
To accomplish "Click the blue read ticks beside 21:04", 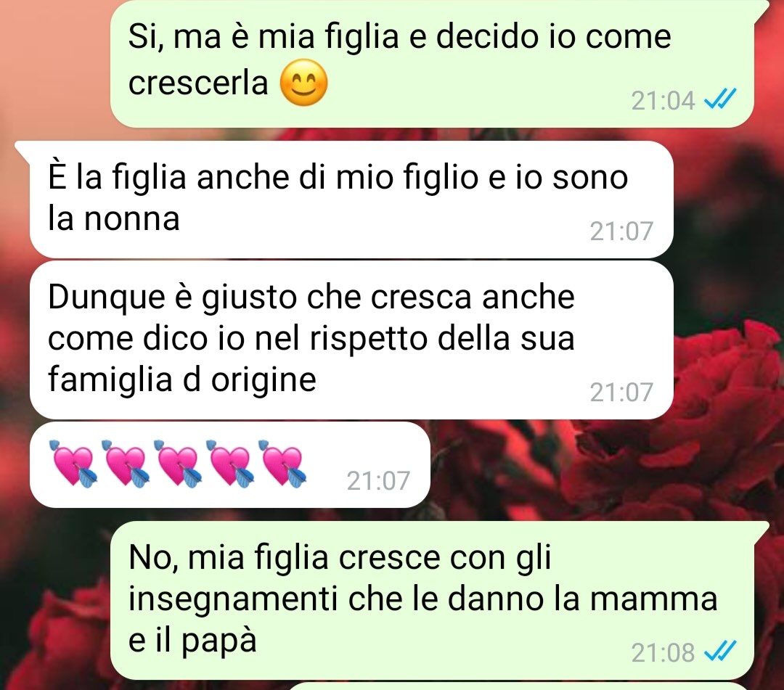I will pyautogui.click(x=719, y=99).
